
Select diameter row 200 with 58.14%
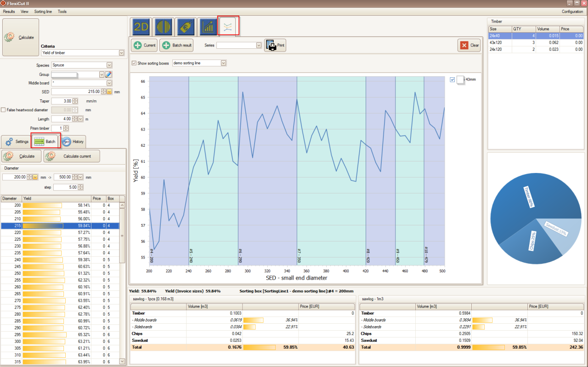[60, 206]
